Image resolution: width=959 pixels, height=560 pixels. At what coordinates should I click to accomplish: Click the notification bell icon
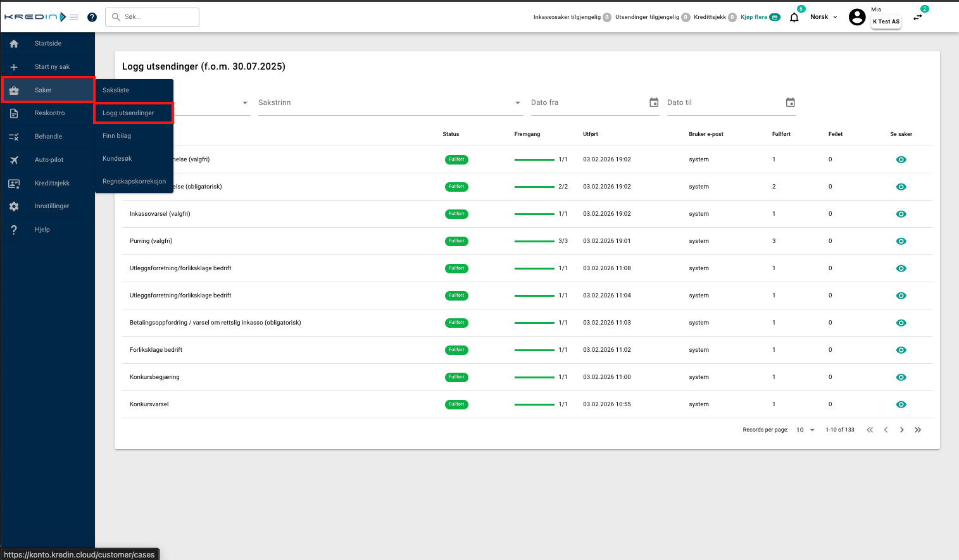pyautogui.click(x=794, y=18)
